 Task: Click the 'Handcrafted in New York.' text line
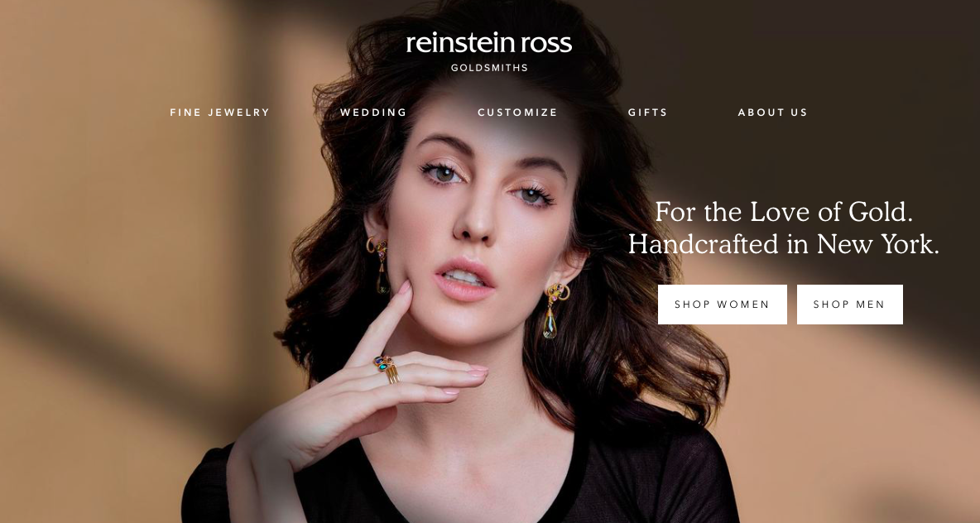(x=784, y=243)
